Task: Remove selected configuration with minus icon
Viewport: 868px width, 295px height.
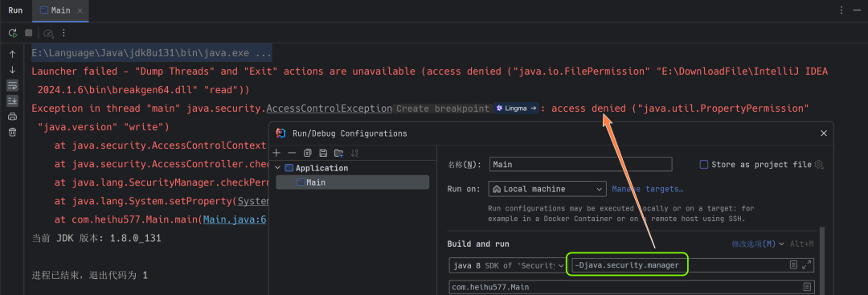Action: pyautogui.click(x=293, y=153)
